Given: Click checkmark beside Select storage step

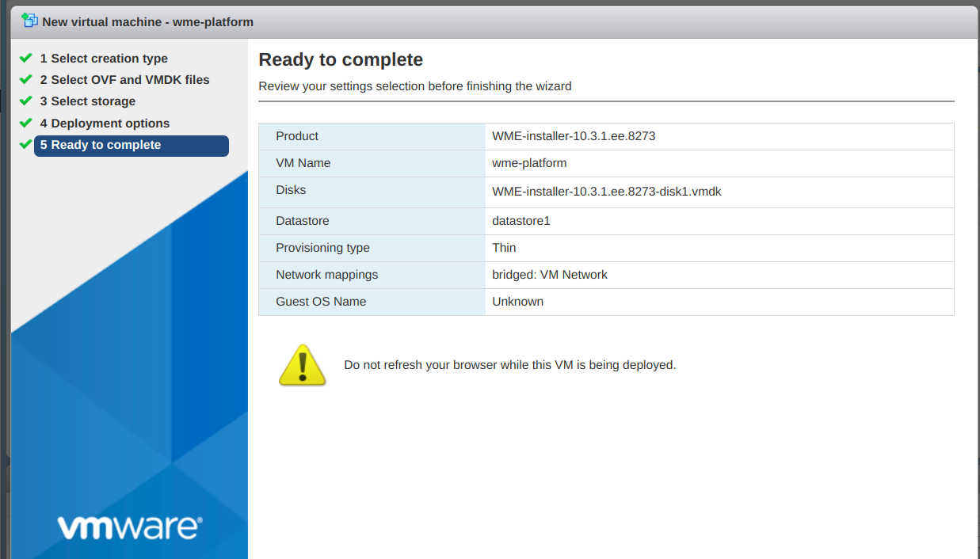Looking at the screenshot, I should click(x=25, y=101).
